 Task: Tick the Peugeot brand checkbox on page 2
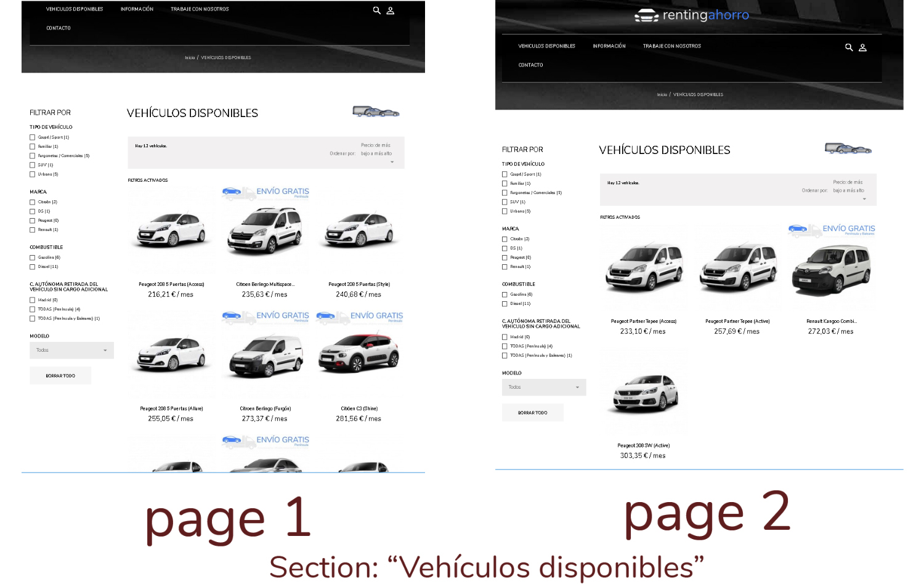click(505, 258)
